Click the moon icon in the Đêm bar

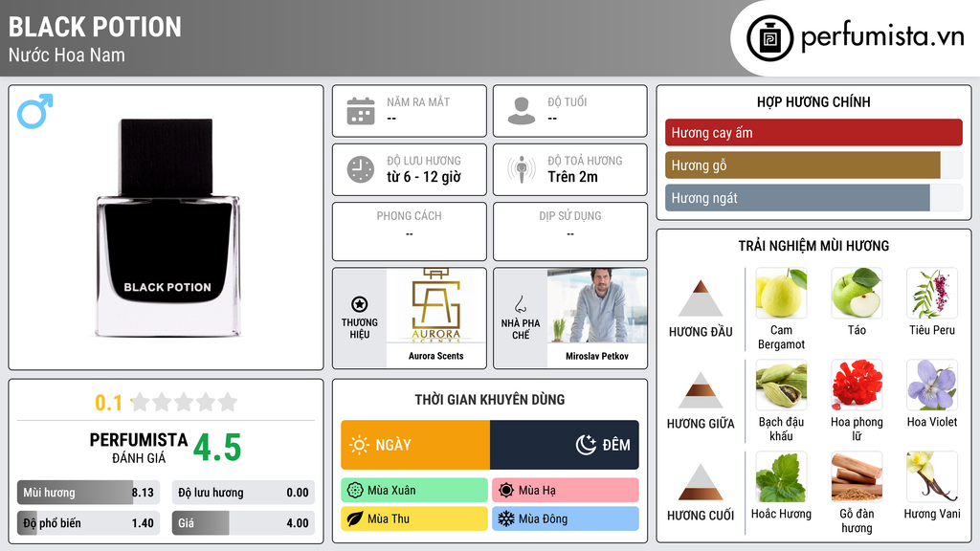[586, 445]
